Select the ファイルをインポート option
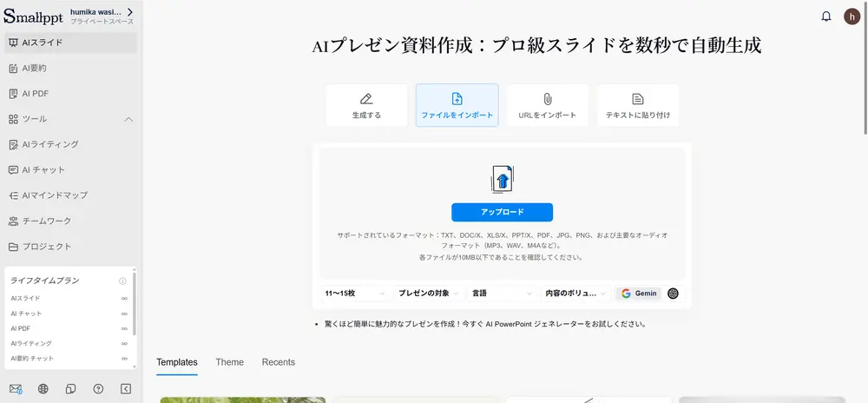Screen dimensions: 868x403 (457, 105)
